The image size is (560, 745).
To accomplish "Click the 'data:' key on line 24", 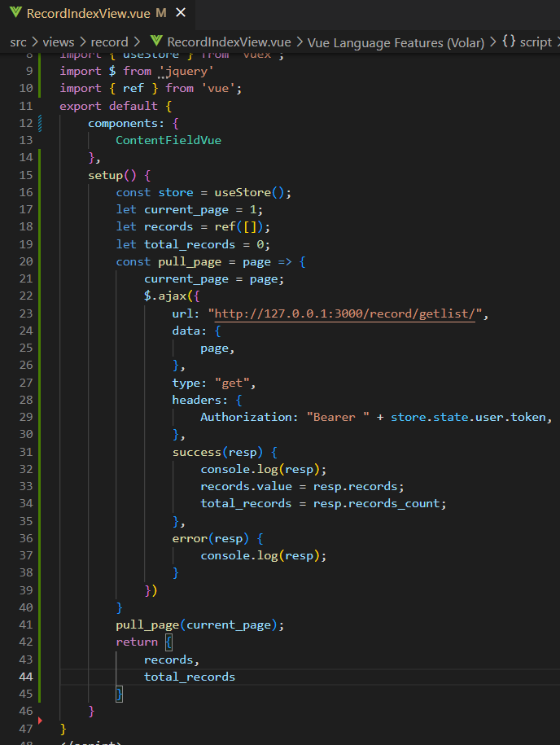I will 190,331.
